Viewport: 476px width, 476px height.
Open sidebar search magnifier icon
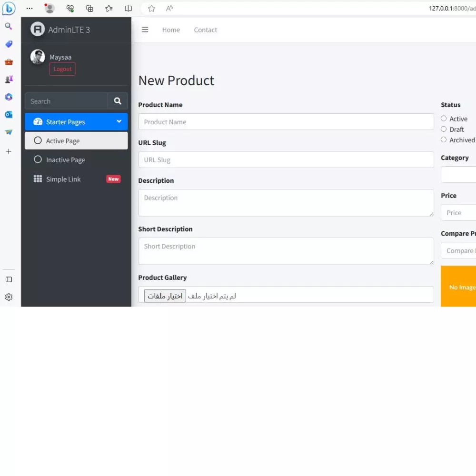pyautogui.click(x=9, y=26)
